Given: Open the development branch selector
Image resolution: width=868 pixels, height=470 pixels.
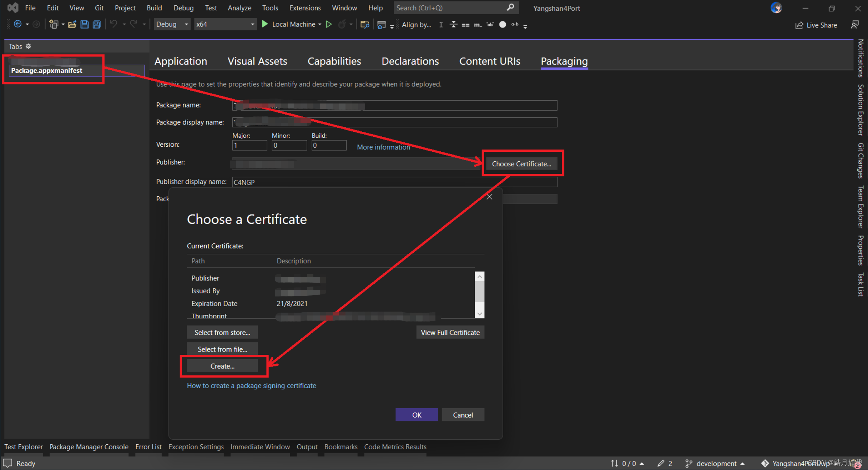Looking at the screenshot, I should click(715, 463).
